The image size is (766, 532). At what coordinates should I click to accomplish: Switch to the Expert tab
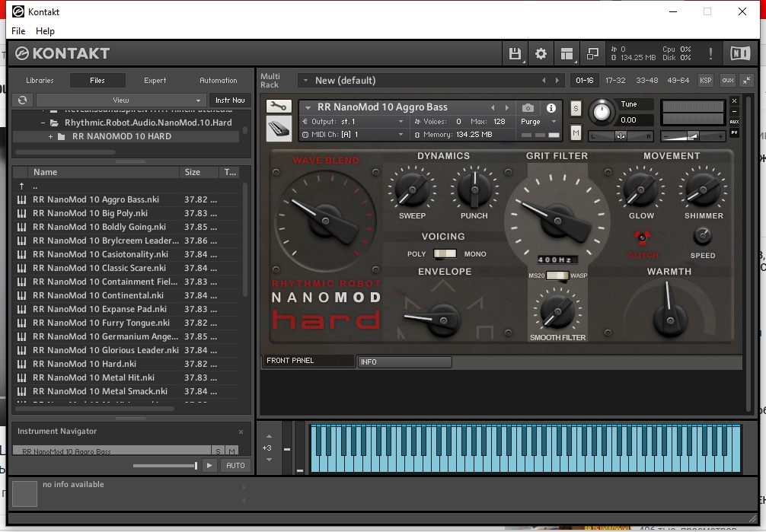(155, 81)
